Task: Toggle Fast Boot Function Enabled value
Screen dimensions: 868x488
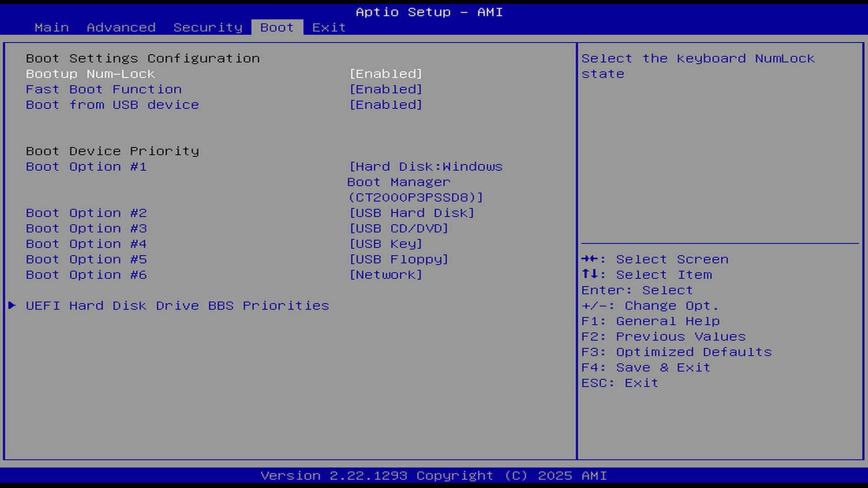Action: click(386, 89)
